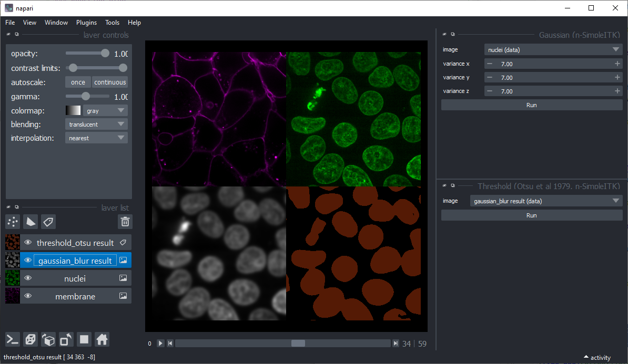The width and height of the screenshot is (628, 364).
Task: Run the Gaussian filter
Action: [531, 105]
